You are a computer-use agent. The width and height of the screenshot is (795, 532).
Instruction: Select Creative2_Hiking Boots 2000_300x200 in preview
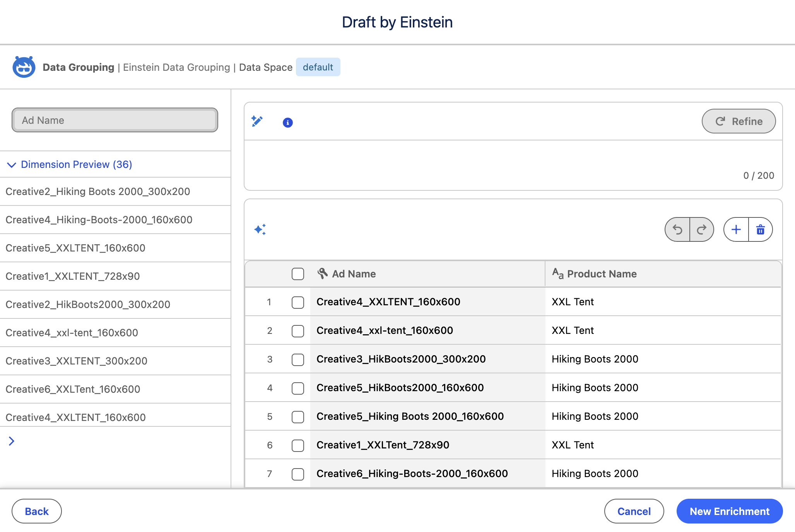coord(115,192)
